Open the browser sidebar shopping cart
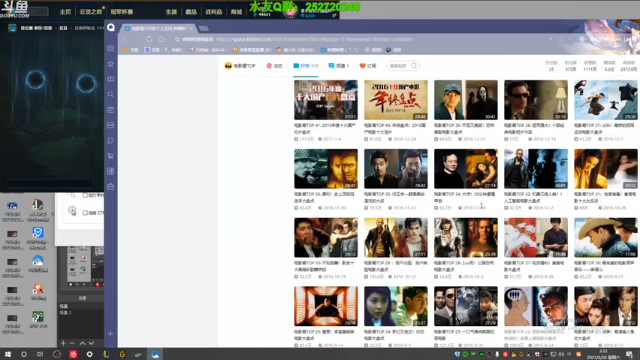The width and height of the screenshot is (640, 360). point(111,156)
